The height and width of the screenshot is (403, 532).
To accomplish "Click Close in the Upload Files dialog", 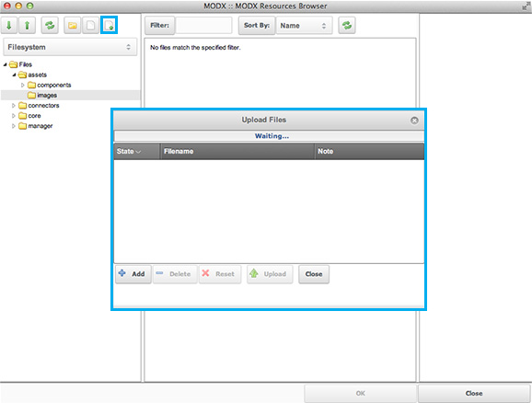I will [314, 274].
